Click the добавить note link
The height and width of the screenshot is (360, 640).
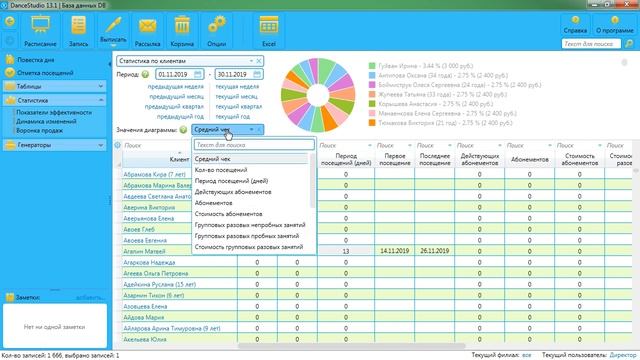[x=90, y=298]
